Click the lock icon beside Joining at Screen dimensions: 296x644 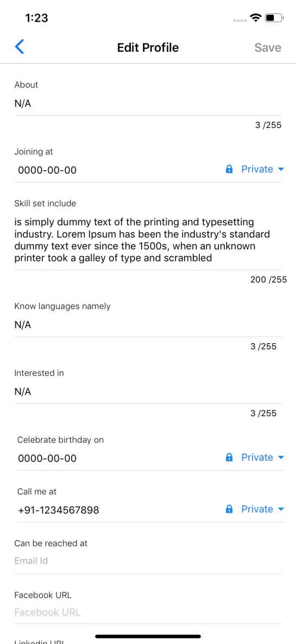click(x=229, y=169)
